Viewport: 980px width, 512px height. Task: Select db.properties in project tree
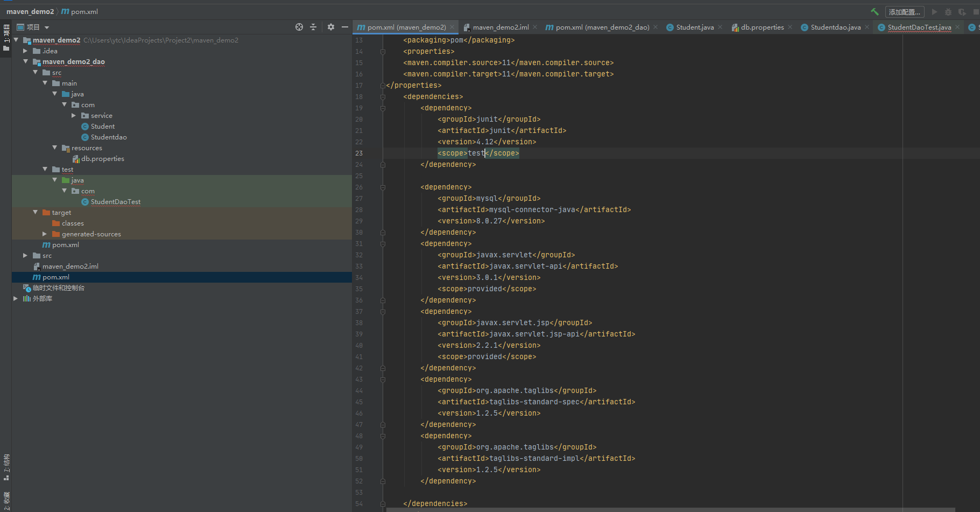pos(102,159)
